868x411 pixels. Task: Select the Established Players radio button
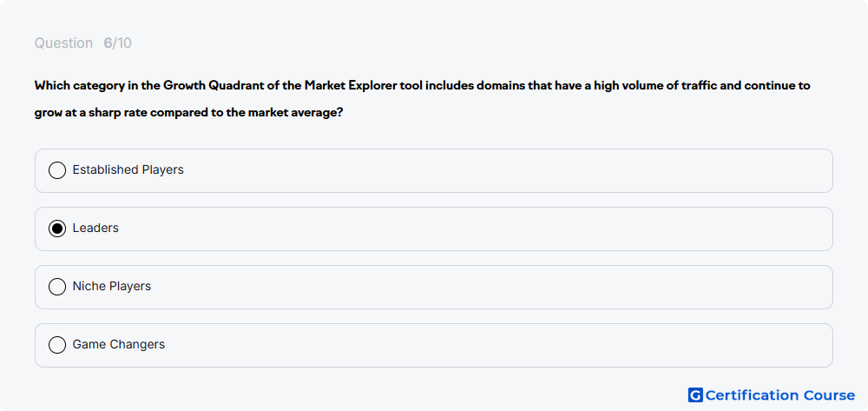click(57, 170)
